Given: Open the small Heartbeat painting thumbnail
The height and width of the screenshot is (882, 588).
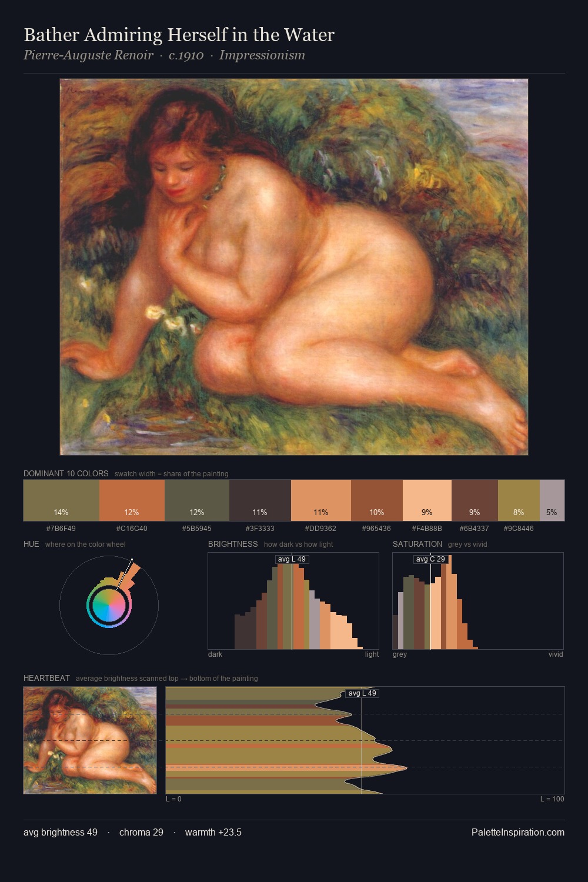Looking at the screenshot, I should (x=90, y=740).
